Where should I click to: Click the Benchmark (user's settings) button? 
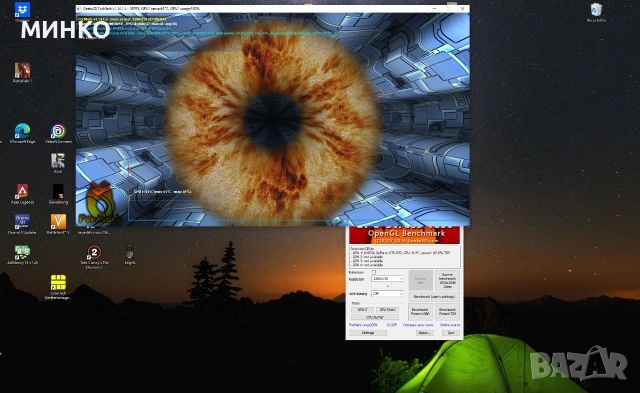pos(434,297)
